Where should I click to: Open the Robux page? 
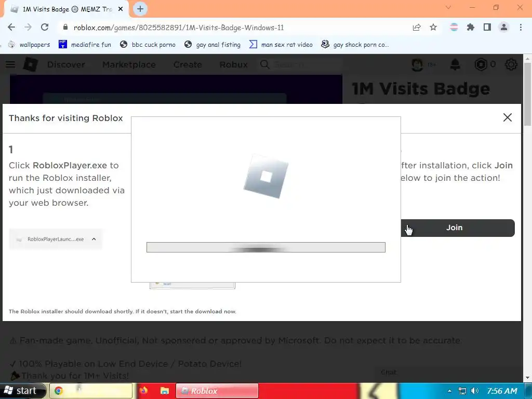[x=233, y=64]
